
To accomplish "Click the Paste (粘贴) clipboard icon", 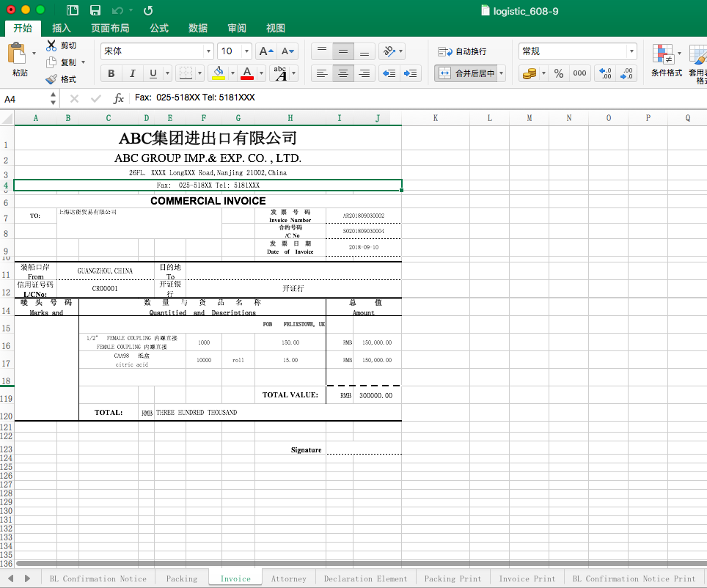I will [18, 55].
